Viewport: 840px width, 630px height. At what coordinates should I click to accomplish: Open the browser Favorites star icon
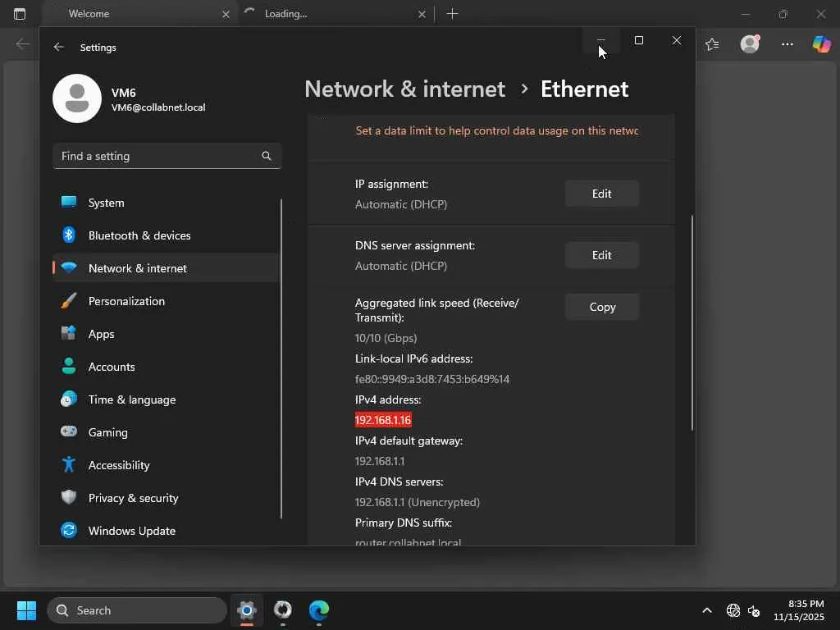pyautogui.click(x=712, y=44)
